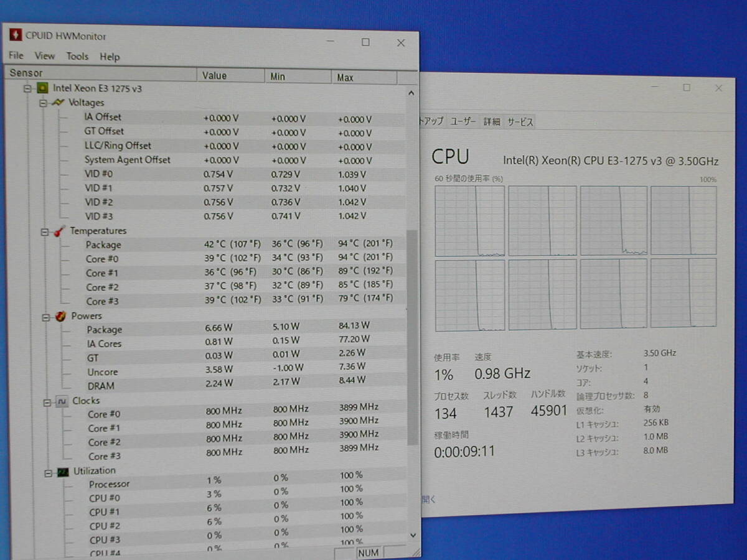Click the Value column header

[231, 75]
